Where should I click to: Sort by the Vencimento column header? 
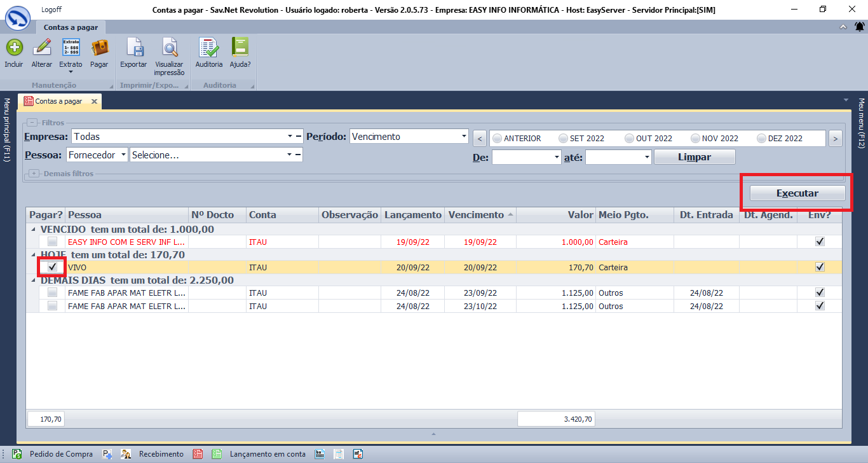tap(480, 215)
